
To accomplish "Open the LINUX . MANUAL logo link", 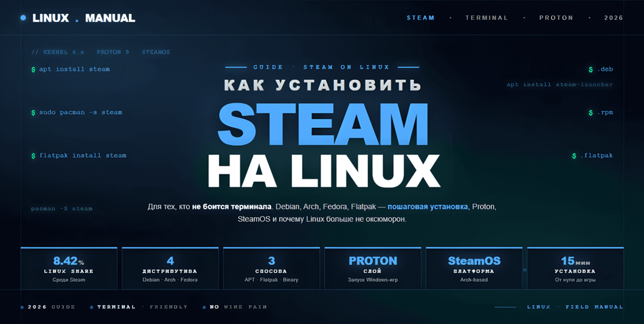I will point(84,18).
